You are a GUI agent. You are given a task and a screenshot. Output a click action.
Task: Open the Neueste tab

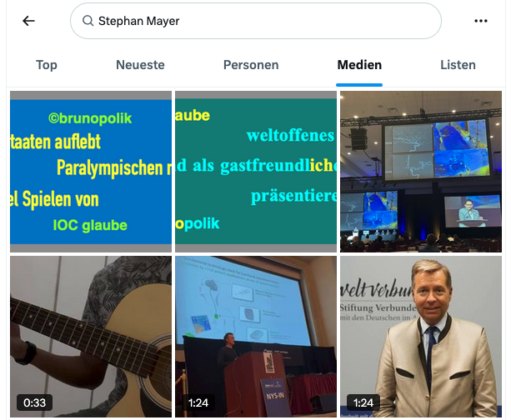140,65
